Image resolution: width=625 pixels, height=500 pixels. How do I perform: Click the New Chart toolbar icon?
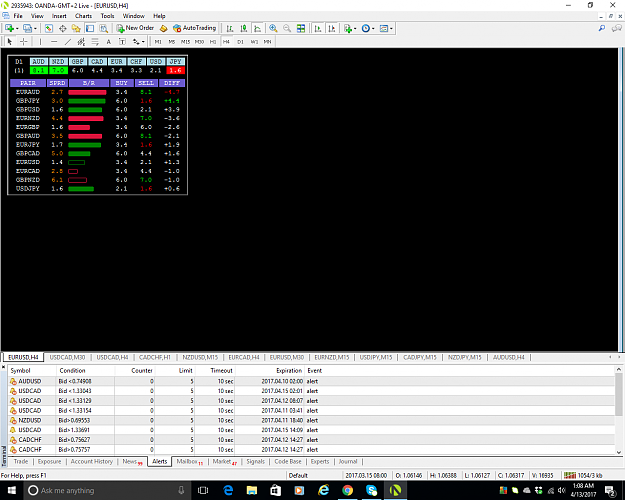coord(9,28)
